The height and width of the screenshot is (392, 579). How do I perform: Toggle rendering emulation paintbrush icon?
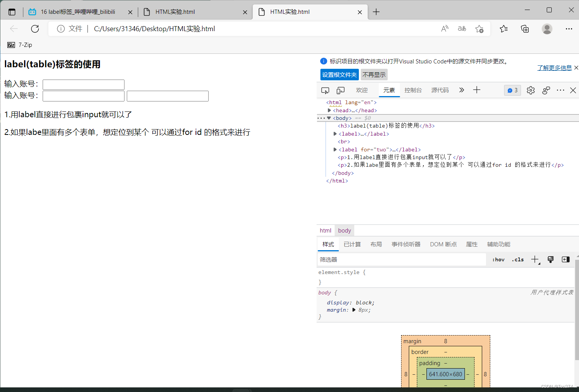pyautogui.click(x=551, y=259)
